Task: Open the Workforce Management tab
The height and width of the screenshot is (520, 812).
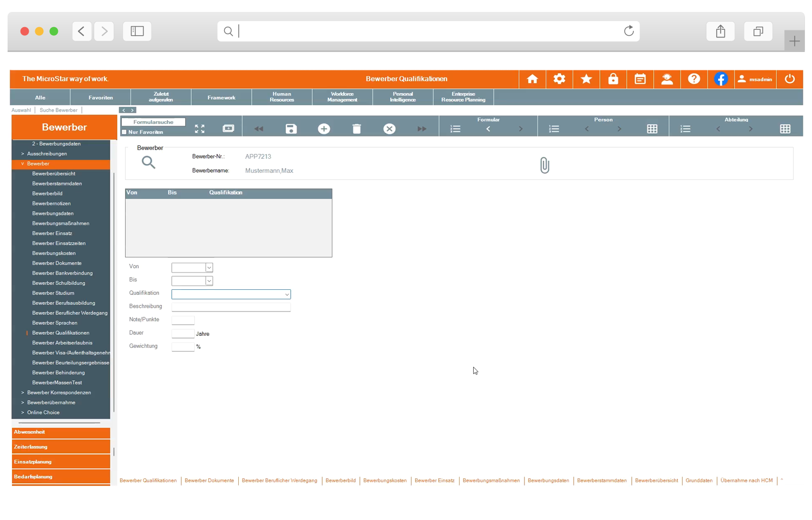Action: [x=342, y=97]
